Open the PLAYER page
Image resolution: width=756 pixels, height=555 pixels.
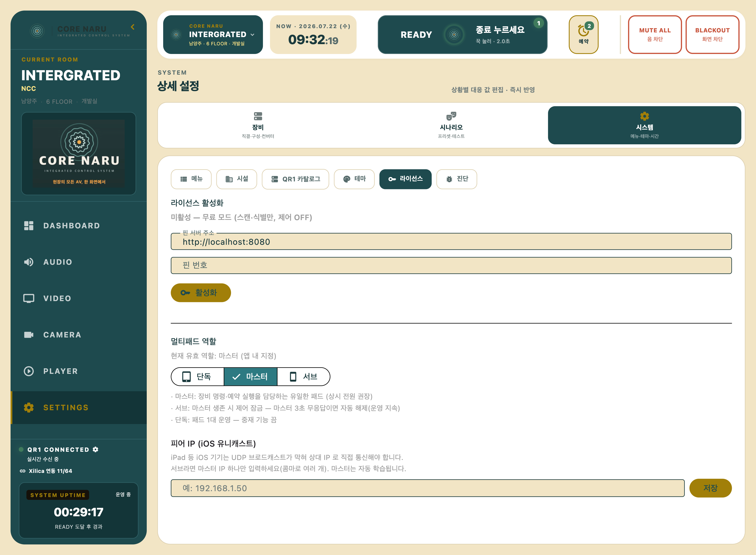pos(79,371)
